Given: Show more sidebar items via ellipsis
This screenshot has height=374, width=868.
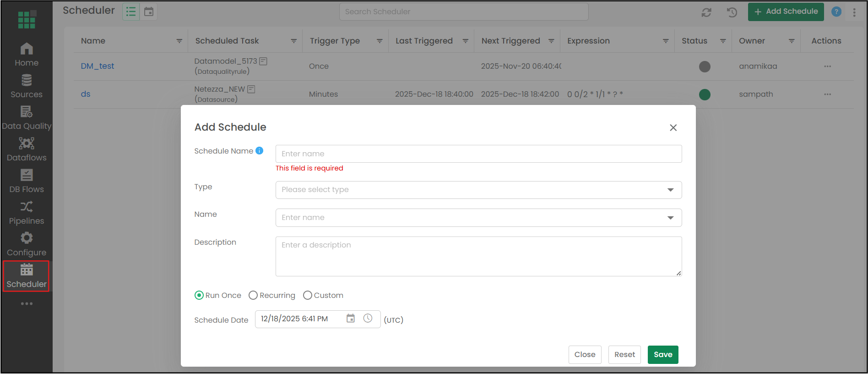Looking at the screenshot, I should coord(27,303).
